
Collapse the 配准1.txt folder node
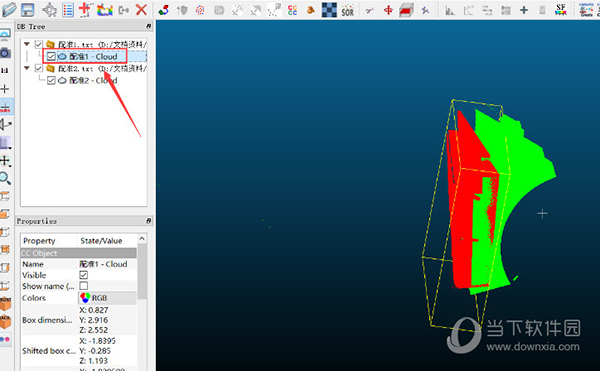click(x=27, y=44)
